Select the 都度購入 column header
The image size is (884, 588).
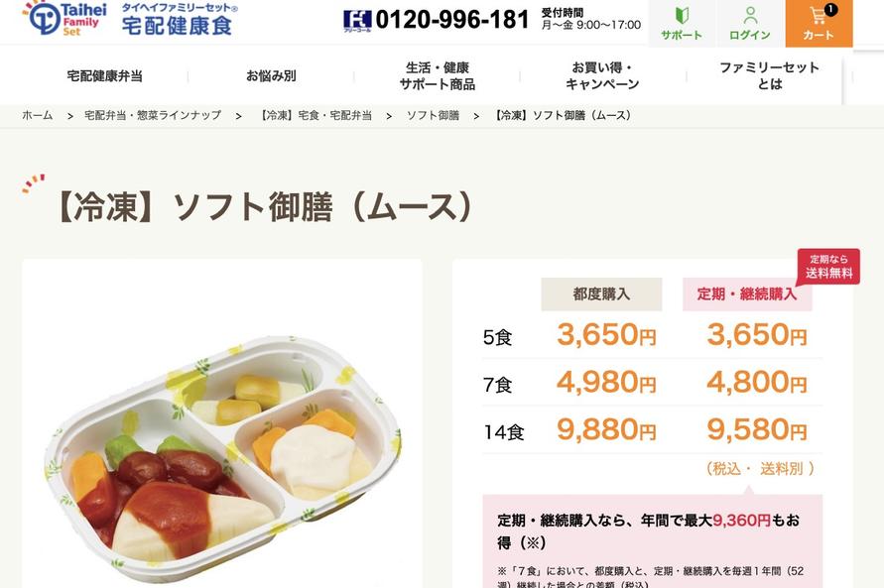601,294
